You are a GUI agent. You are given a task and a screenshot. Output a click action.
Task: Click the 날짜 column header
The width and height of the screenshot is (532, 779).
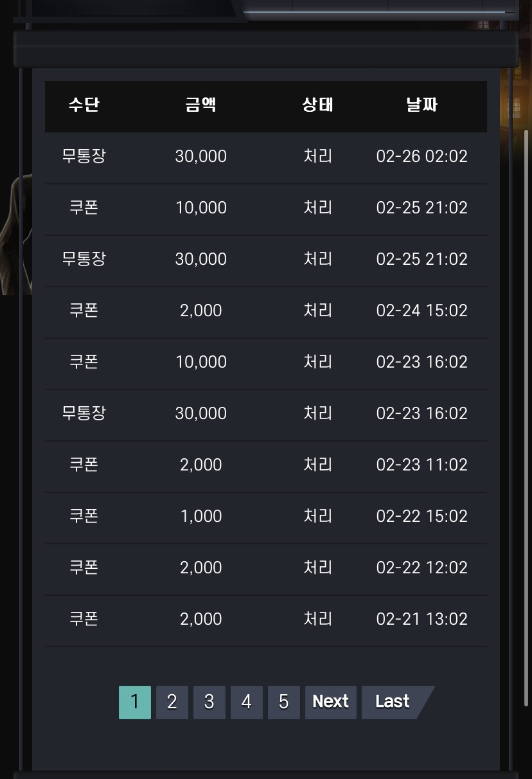(422, 105)
